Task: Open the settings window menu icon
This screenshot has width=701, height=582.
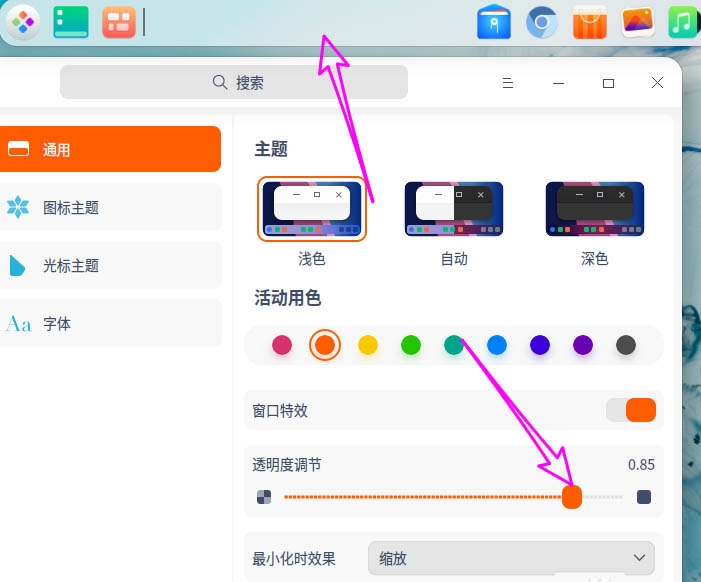Action: tap(508, 83)
